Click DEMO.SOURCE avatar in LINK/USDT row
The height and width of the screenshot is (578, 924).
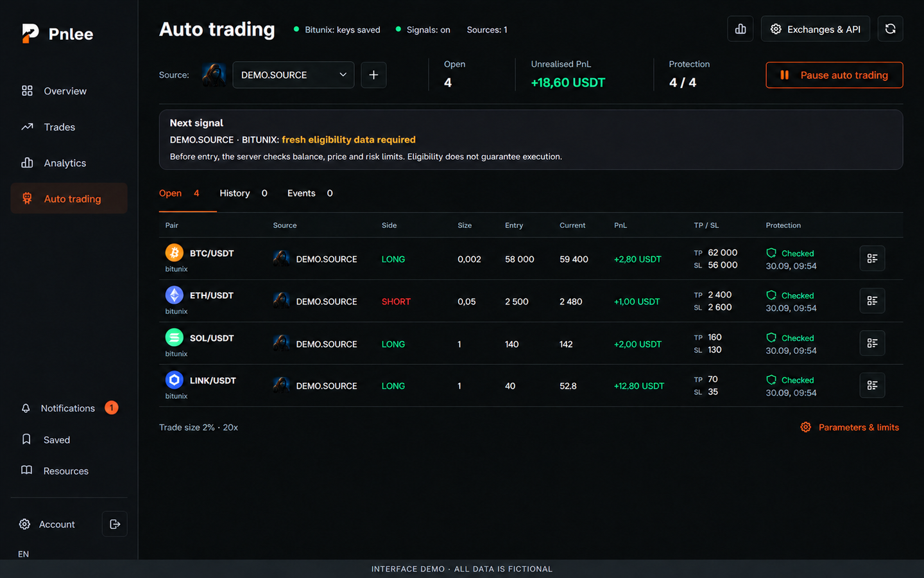pyautogui.click(x=281, y=385)
